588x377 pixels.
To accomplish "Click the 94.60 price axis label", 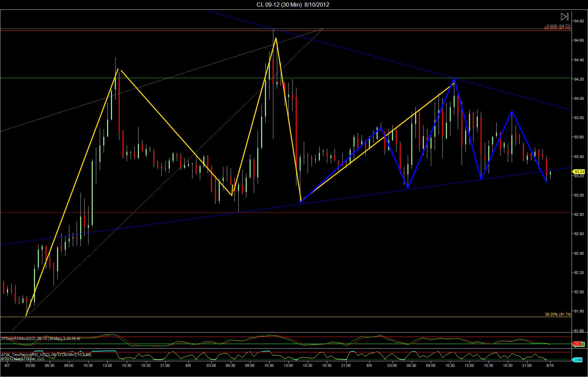I will click(x=579, y=40).
